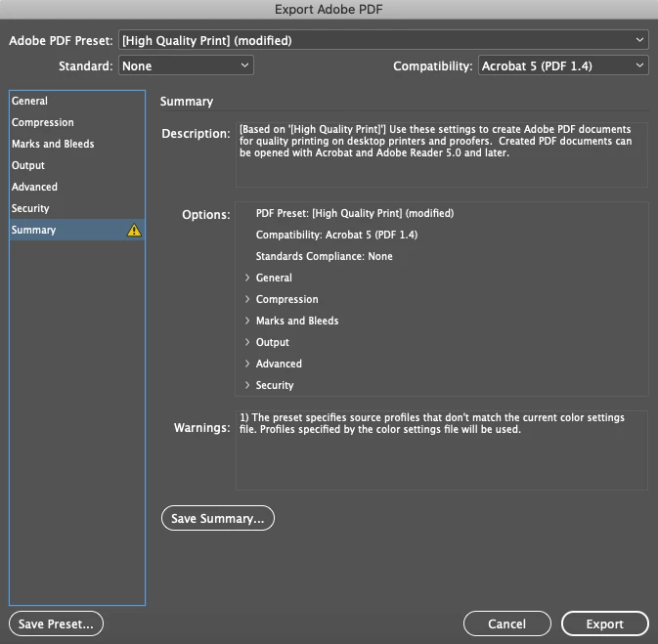Switch to Output in the left list
This screenshot has height=644, width=658.
(77, 165)
